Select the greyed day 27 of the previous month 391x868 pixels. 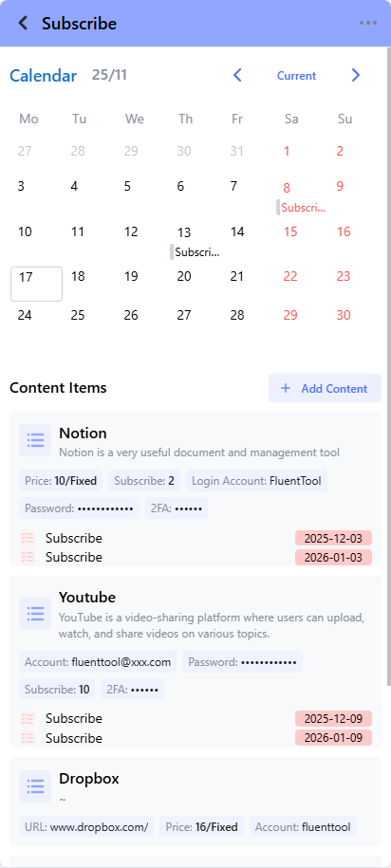tap(25, 151)
